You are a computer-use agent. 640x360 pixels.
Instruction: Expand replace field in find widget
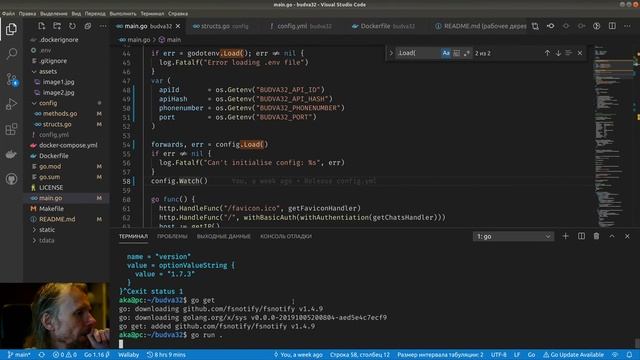coord(391,53)
